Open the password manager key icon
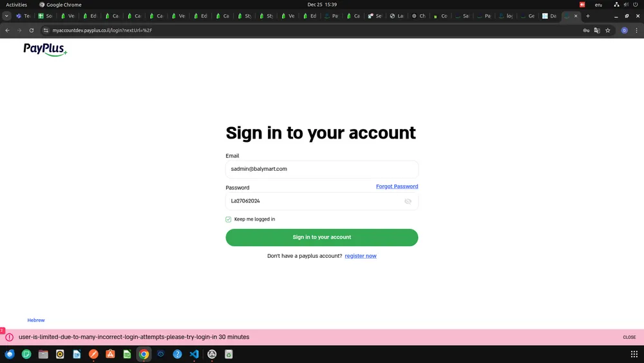This screenshot has height=363, width=644. point(586,30)
